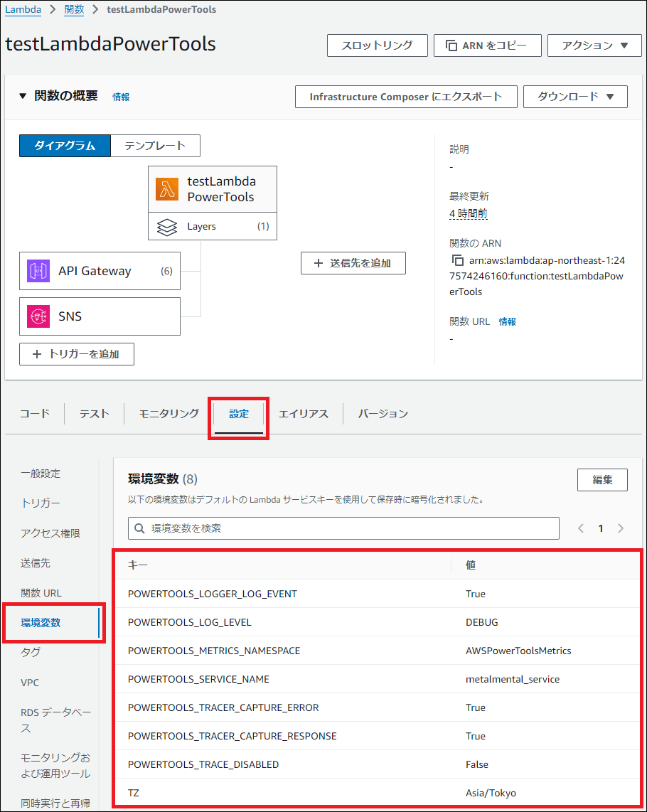Click the キー column header
Screen dimensions: 647x812
point(138,565)
